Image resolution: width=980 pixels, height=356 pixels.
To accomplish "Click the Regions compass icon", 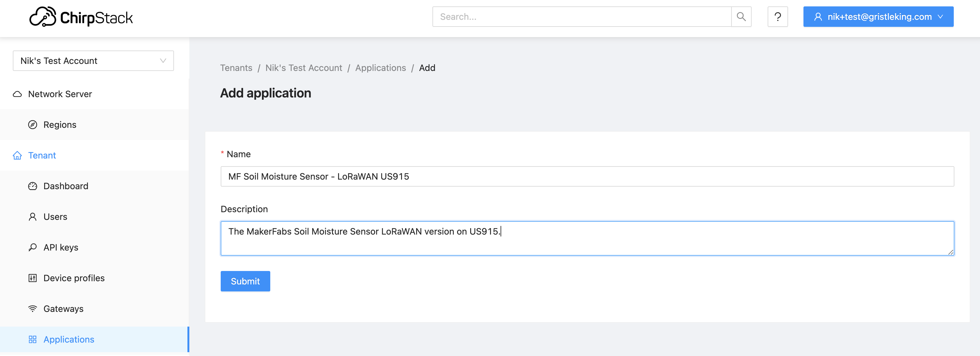I will 33,125.
